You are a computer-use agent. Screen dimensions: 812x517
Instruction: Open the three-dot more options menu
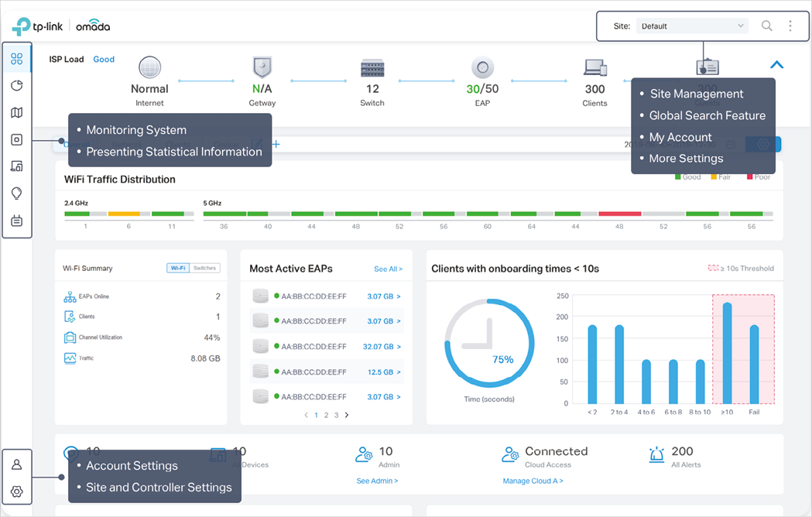tap(790, 26)
